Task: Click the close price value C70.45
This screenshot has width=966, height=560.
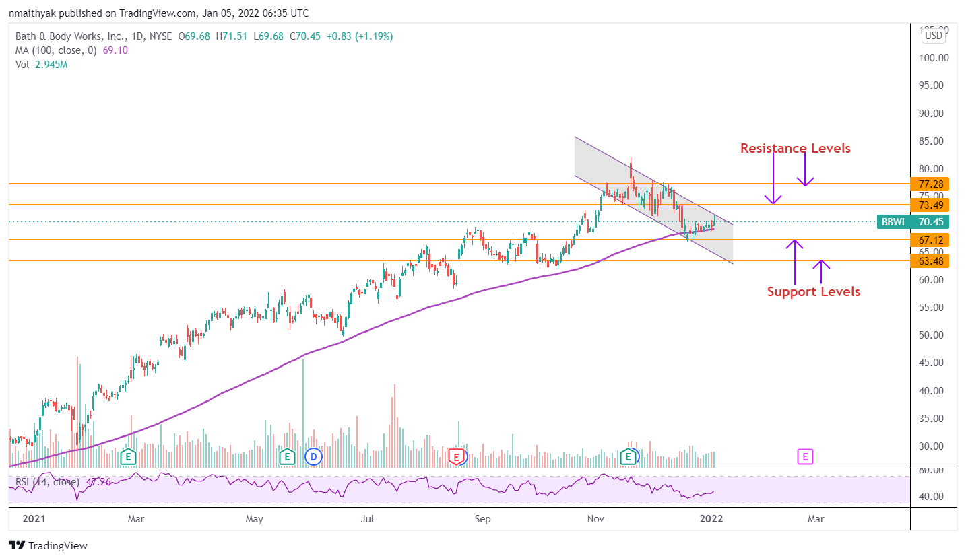Action: pos(304,36)
